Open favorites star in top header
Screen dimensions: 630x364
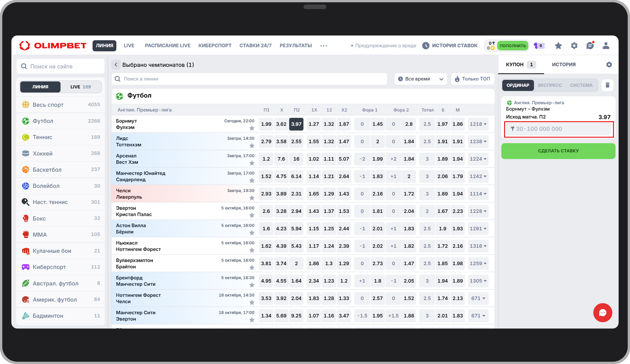tap(558, 46)
